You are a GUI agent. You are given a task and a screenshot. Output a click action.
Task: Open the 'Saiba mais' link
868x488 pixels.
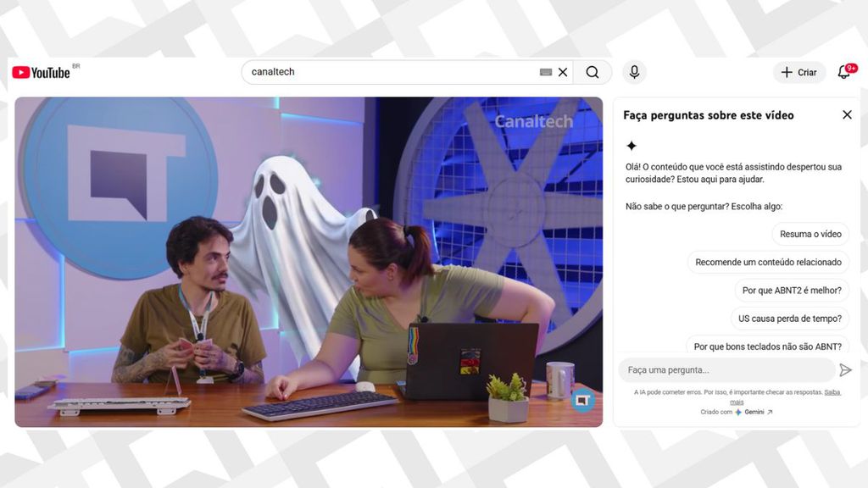pyautogui.click(x=832, y=392)
